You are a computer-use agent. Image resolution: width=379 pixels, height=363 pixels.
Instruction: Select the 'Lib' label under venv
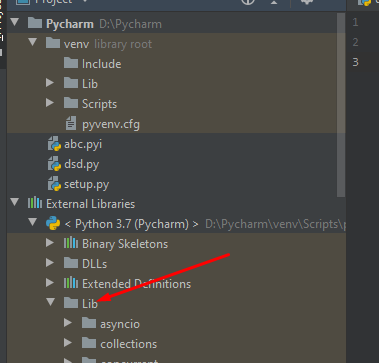90,84
